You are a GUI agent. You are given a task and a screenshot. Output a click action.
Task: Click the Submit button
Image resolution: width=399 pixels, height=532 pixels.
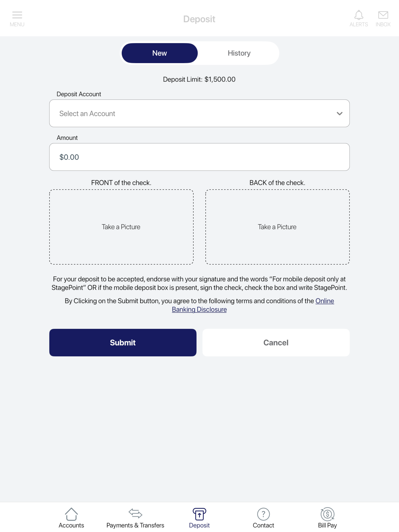(x=123, y=343)
